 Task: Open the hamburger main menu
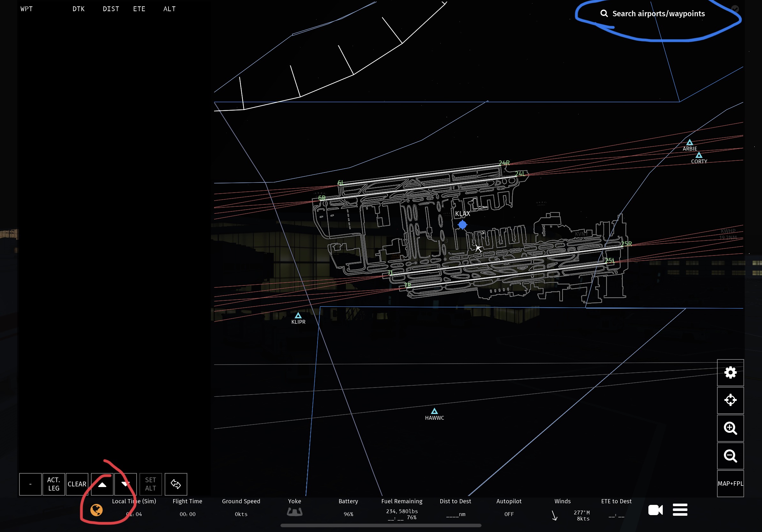680,510
